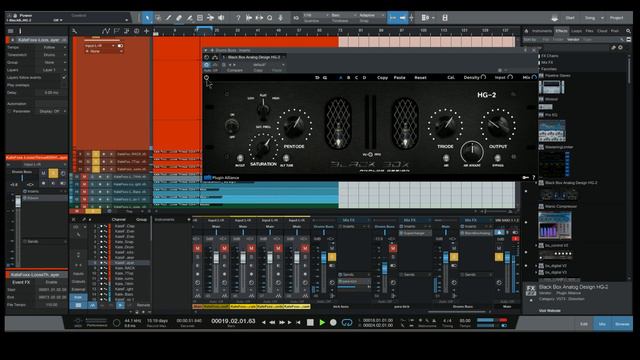640x360 pixels.
Task: Select the Arrow tool in the toolbar
Action: pos(147,18)
